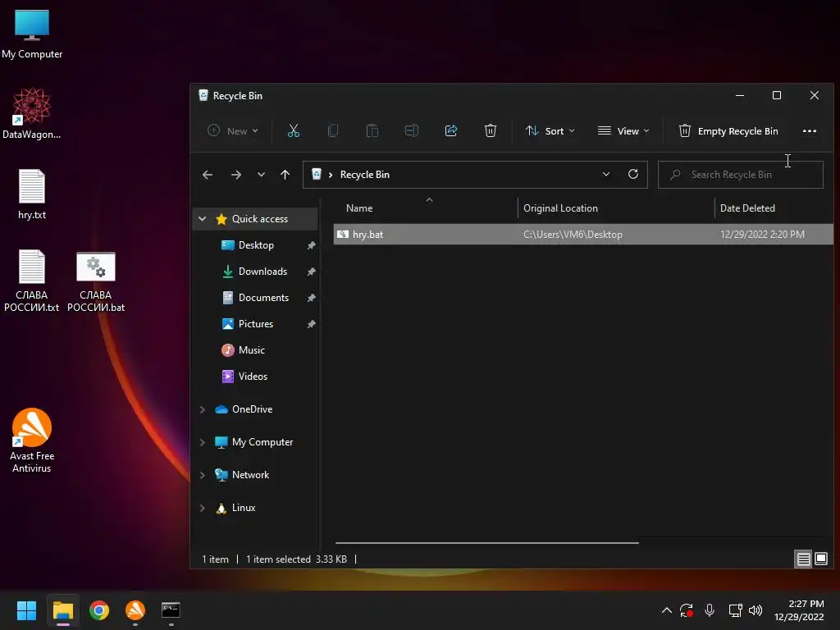Open the New item dropdown

[x=232, y=130]
